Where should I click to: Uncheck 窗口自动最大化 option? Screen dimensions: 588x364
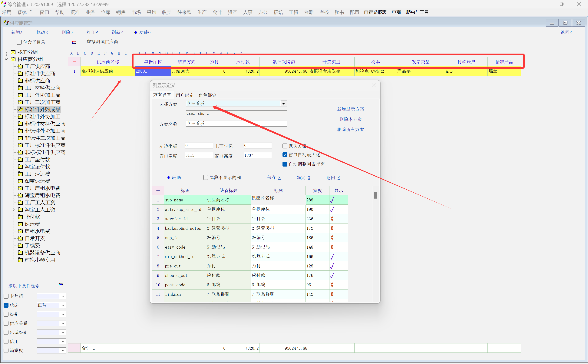pyautogui.click(x=285, y=155)
